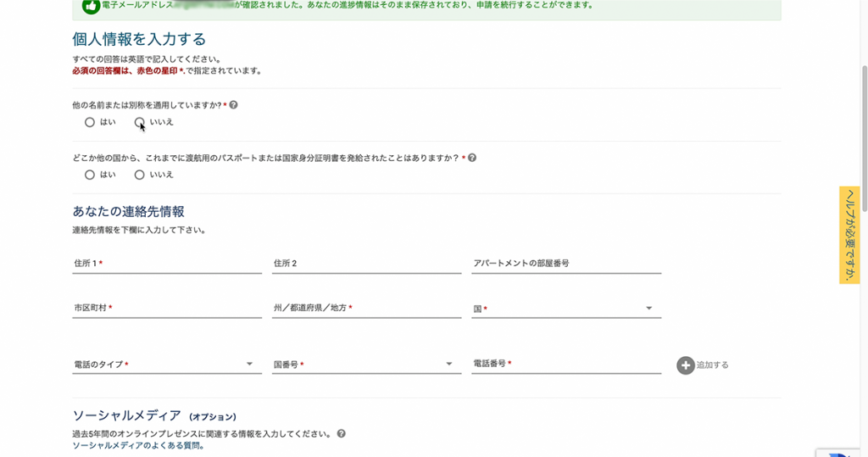The image size is (868, 457).
Task: Click the green thumbs-up confirmation icon
Action: click(91, 7)
